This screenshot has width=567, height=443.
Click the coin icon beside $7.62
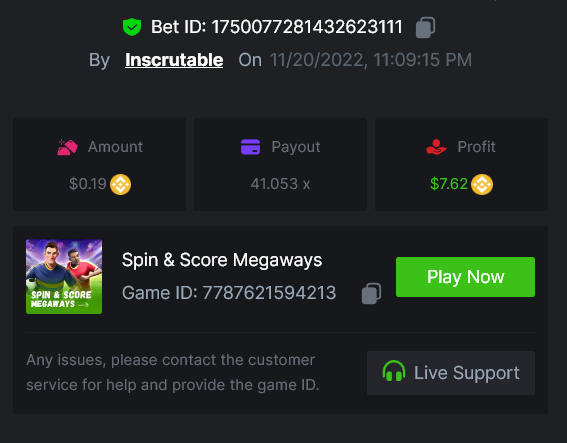pyautogui.click(x=482, y=184)
